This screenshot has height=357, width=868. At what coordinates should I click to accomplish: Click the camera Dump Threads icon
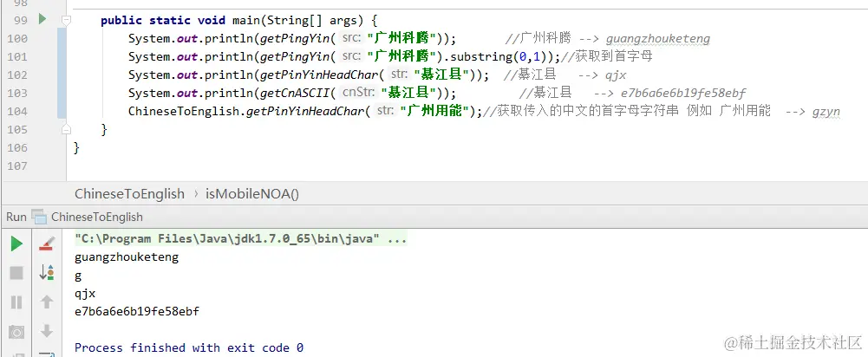coord(16,332)
